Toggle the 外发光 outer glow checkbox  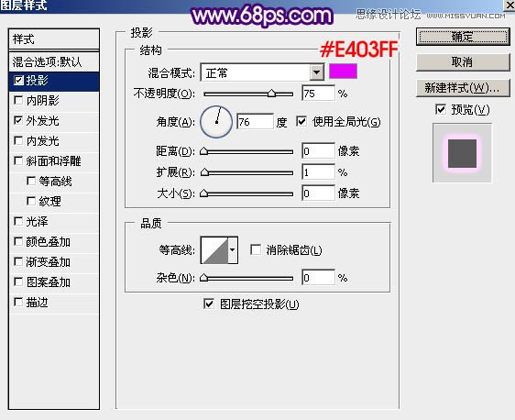18,121
